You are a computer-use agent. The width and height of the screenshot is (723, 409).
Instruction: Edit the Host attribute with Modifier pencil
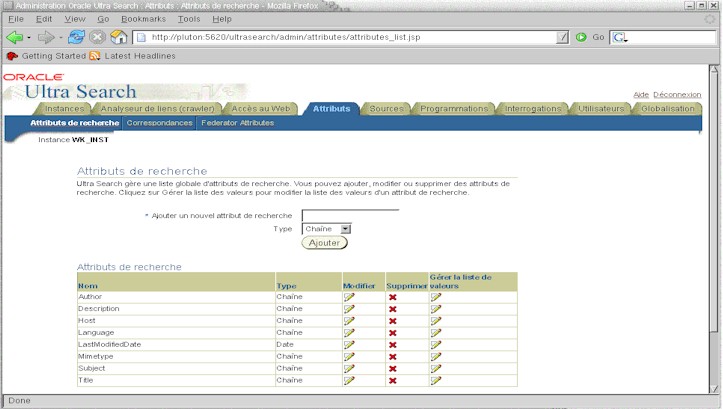(349, 321)
